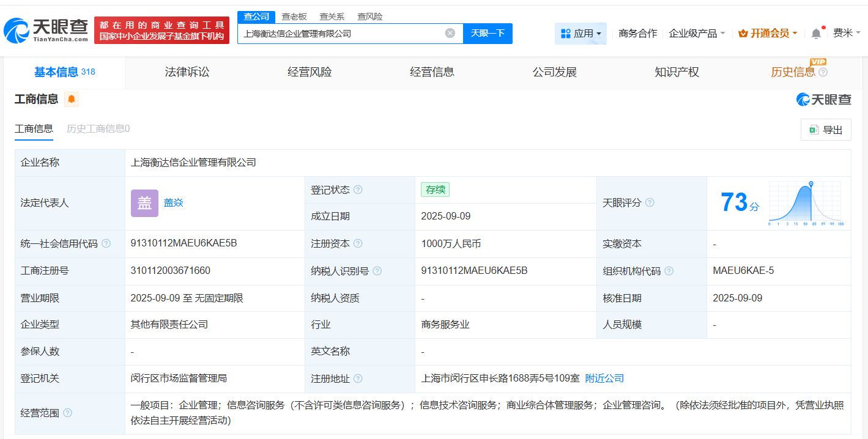Image resolution: width=868 pixels, height=439 pixels.
Task: Click the 导出 export button
Action: (826, 130)
